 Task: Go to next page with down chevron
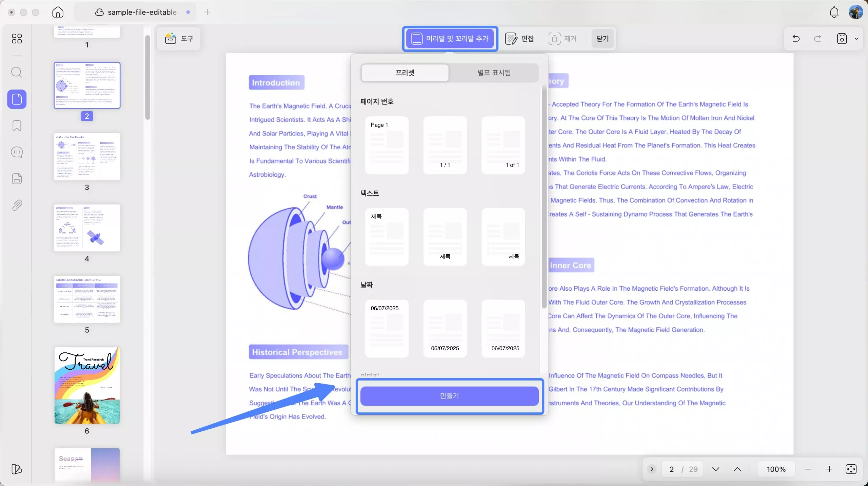(x=716, y=469)
